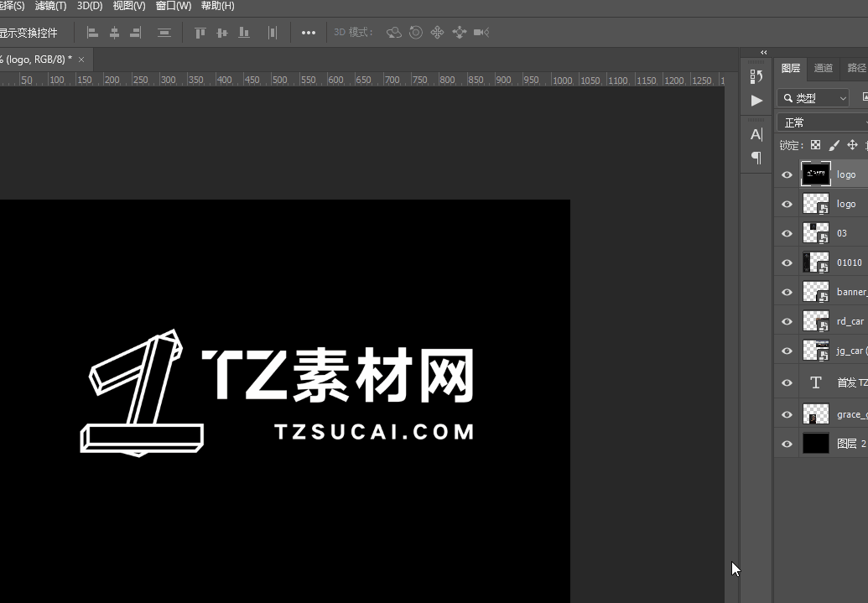The width and height of the screenshot is (868, 603).
Task: Select the 3D roll mode icon
Action: [416, 33]
